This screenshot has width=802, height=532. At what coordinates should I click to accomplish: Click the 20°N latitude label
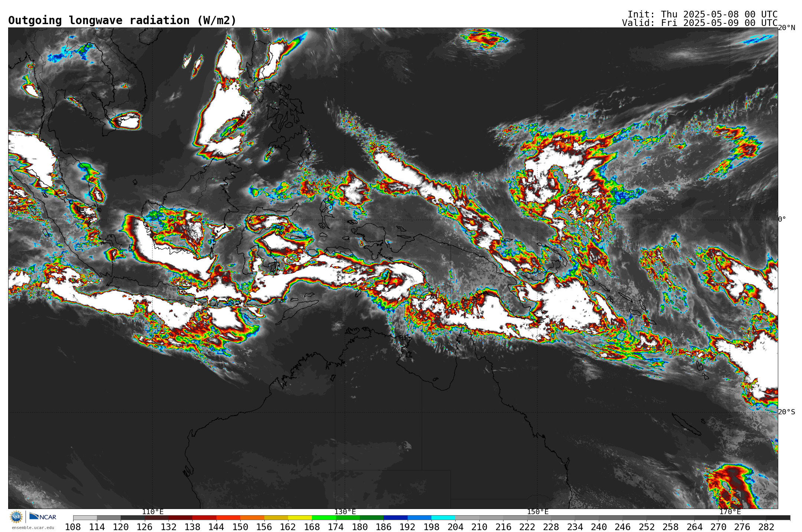click(x=786, y=28)
